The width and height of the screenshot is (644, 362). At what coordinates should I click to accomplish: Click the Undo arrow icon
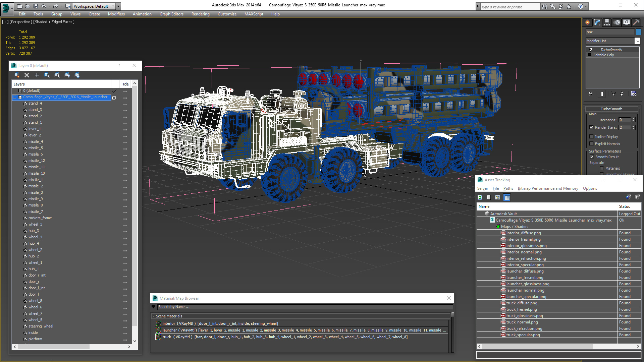pyautogui.click(x=44, y=6)
